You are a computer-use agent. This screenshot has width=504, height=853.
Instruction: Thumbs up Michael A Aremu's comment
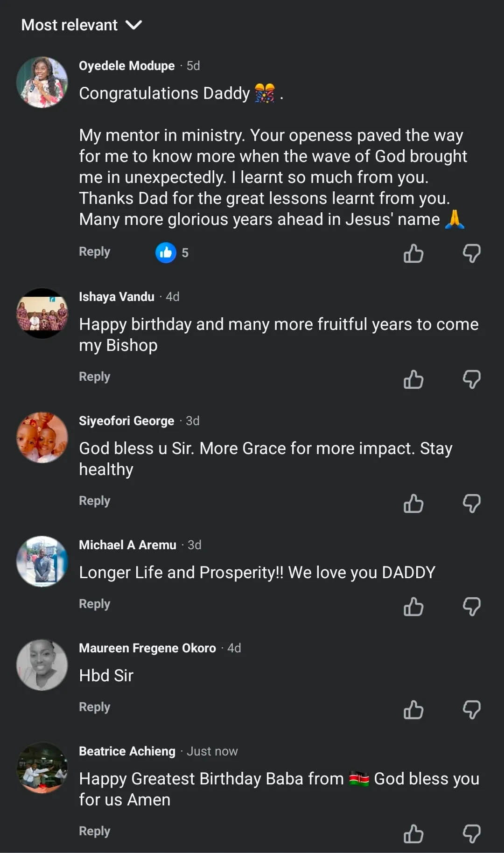413,607
